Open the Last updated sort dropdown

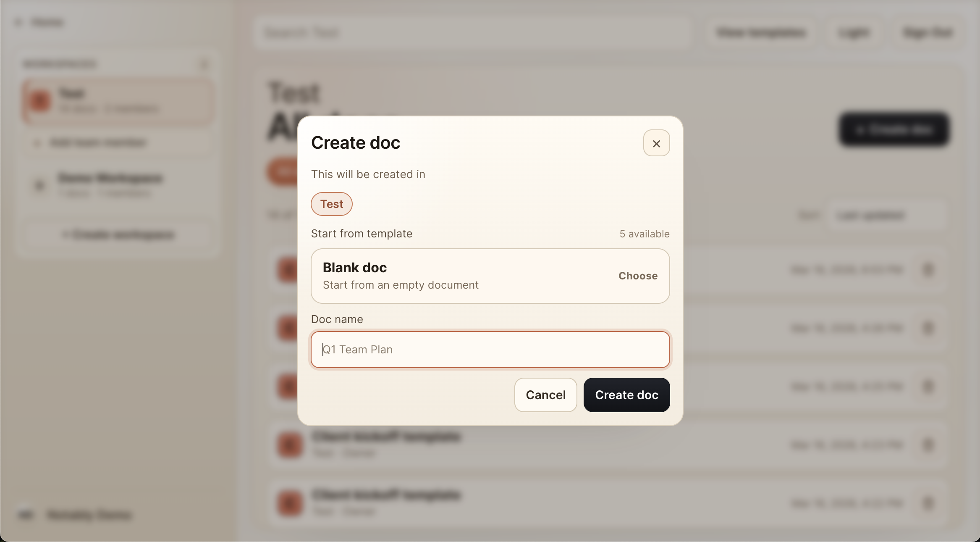886,215
